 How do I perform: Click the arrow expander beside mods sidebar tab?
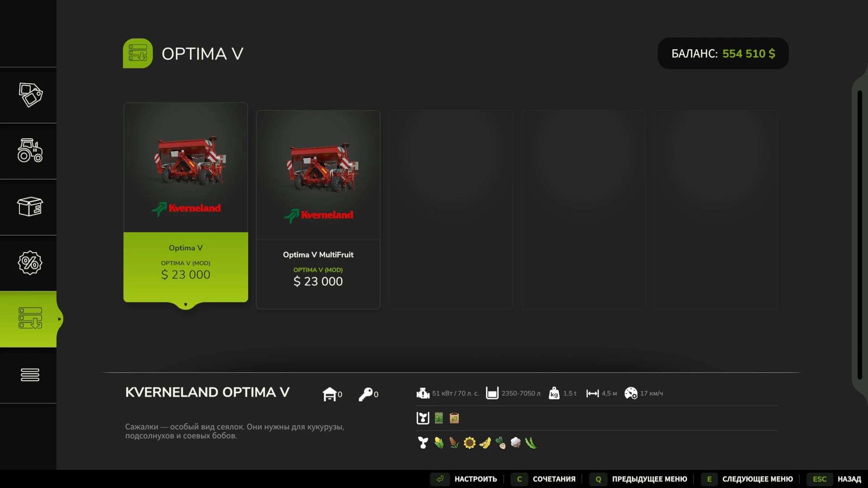coord(59,319)
